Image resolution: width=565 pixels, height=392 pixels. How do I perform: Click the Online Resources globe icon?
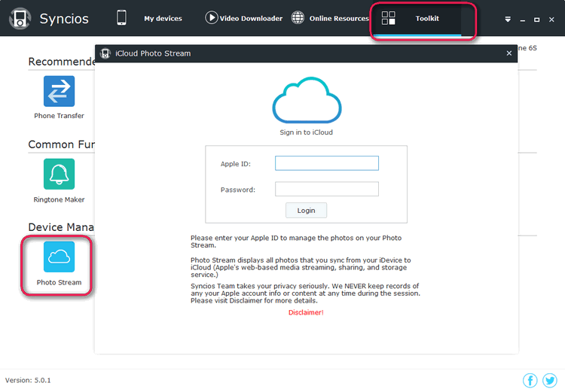pyautogui.click(x=298, y=17)
